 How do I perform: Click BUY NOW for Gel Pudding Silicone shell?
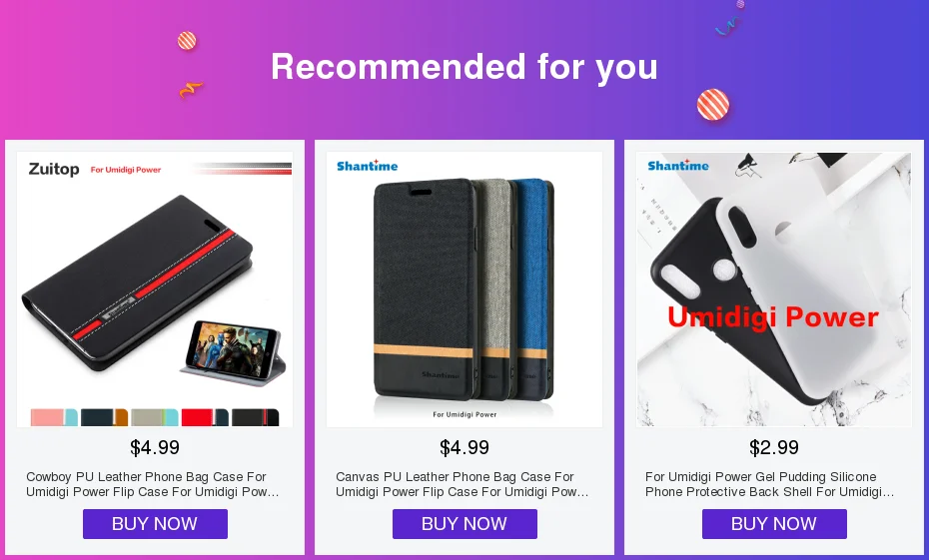click(x=774, y=524)
